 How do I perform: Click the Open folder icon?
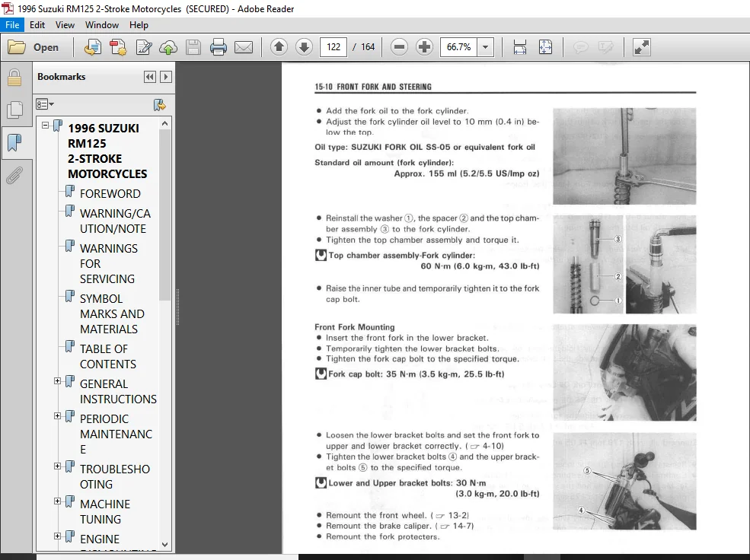[17, 47]
